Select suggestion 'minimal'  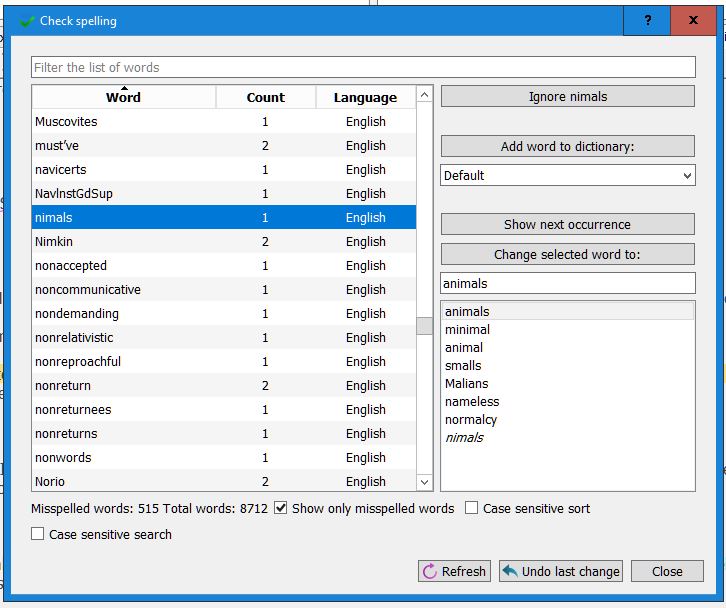pos(568,330)
